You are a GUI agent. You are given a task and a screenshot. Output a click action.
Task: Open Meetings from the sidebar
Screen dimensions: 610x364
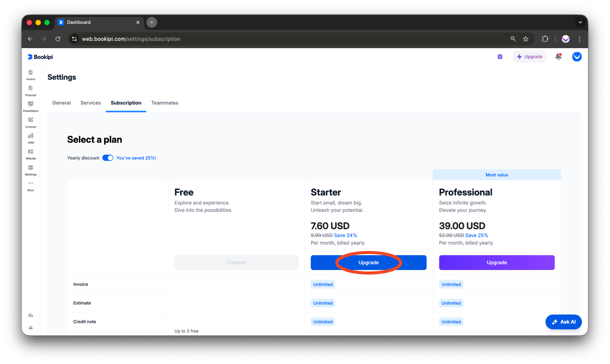coord(30,170)
